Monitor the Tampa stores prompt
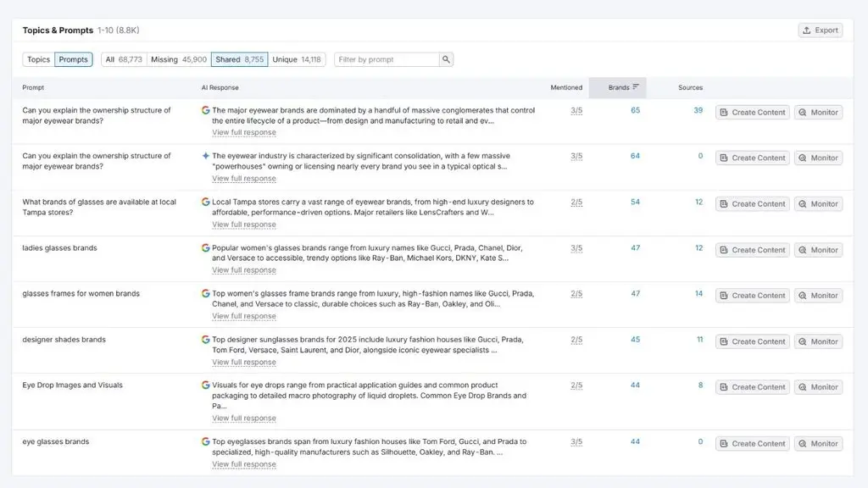The image size is (868, 488). 818,203
